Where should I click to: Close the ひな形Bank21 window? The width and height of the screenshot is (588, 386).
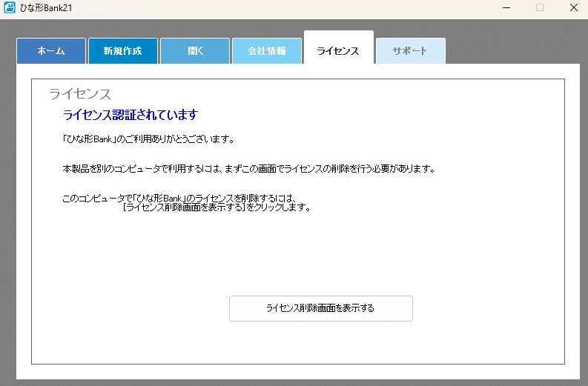click(574, 7)
